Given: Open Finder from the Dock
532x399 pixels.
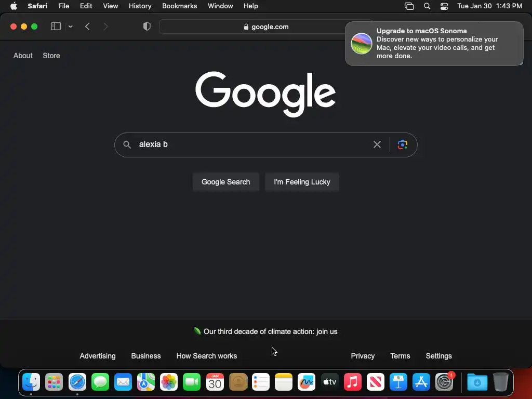Looking at the screenshot, I should pos(31,382).
